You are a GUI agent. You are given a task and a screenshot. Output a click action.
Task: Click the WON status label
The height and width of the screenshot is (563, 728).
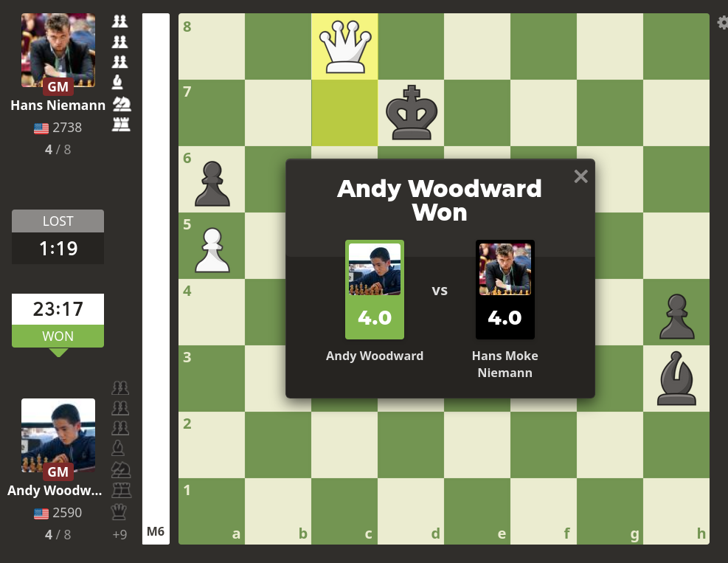point(58,336)
